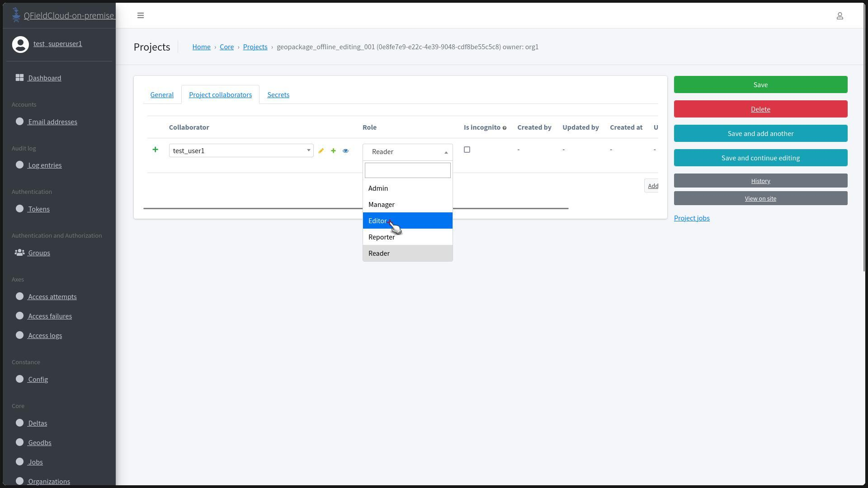Collapse the Reader role dropdown
The height and width of the screenshot is (488, 868).
point(407,152)
